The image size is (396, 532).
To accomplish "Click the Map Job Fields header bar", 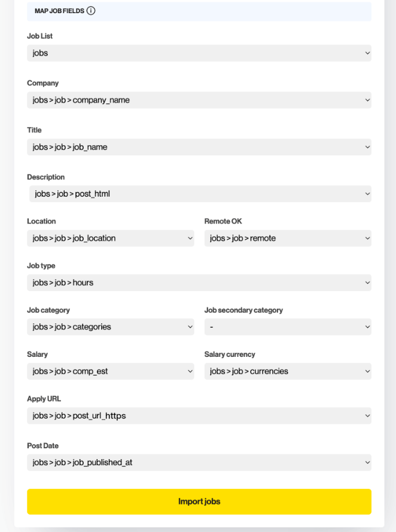I will point(199,11).
